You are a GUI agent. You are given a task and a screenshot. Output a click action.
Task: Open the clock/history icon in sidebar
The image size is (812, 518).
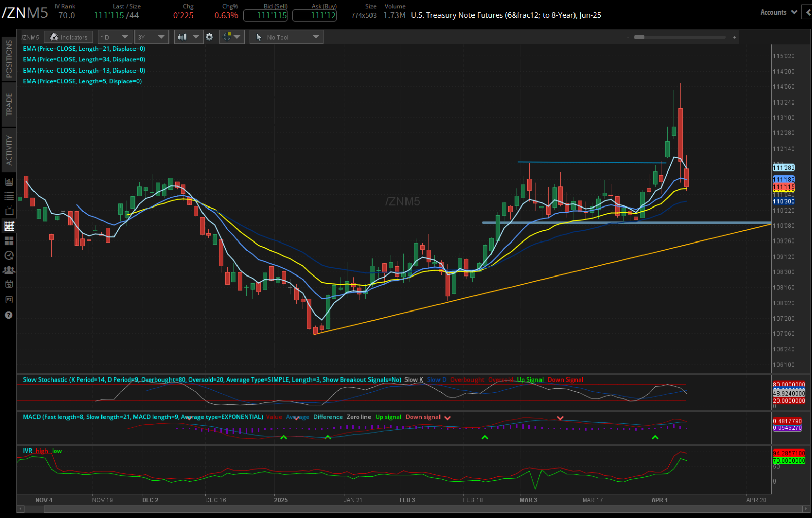[9, 255]
